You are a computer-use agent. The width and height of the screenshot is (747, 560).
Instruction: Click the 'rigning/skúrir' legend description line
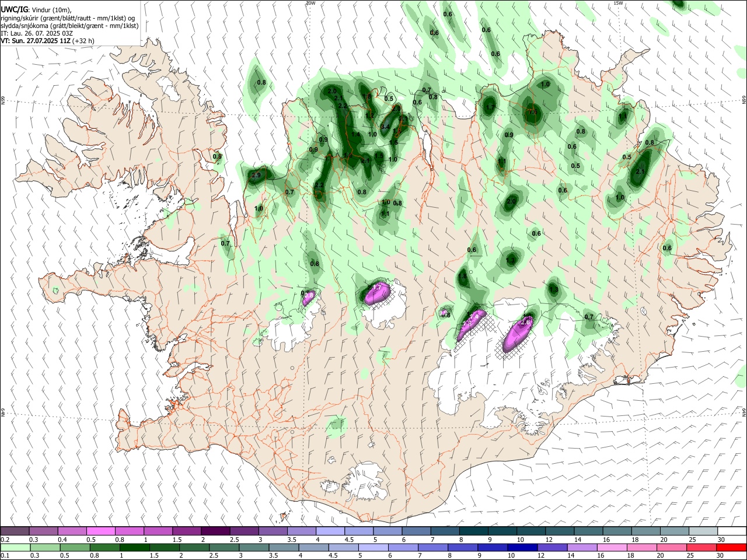(x=68, y=18)
